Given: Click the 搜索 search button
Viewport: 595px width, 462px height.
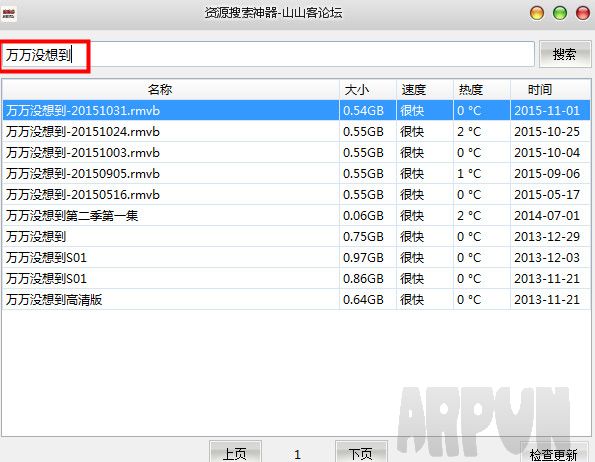Looking at the screenshot, I should coord(565,54).
